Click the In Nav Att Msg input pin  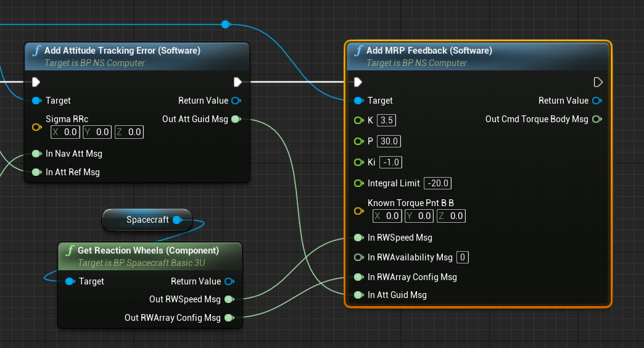(x=36, y=154)
